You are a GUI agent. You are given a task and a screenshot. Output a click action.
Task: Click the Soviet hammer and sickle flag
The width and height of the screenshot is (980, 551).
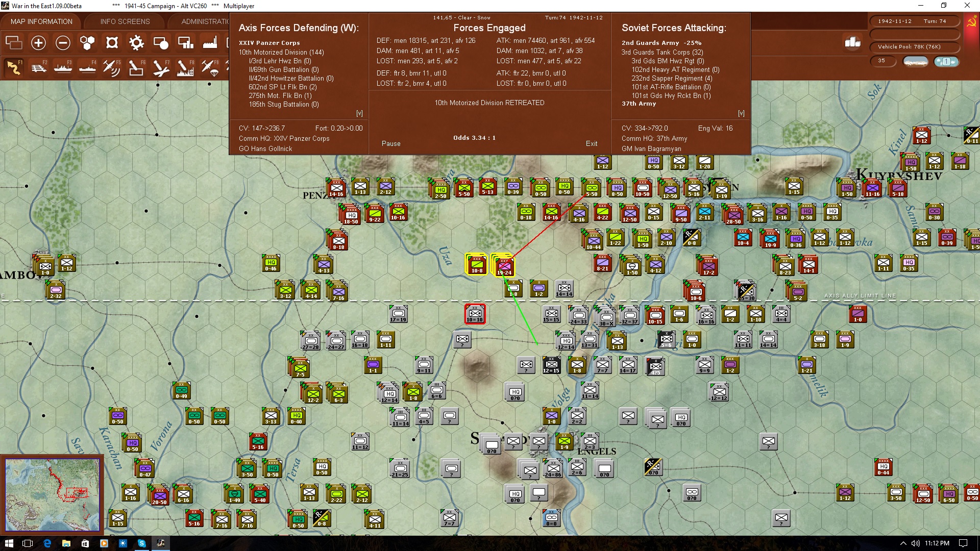pos(971,22)
